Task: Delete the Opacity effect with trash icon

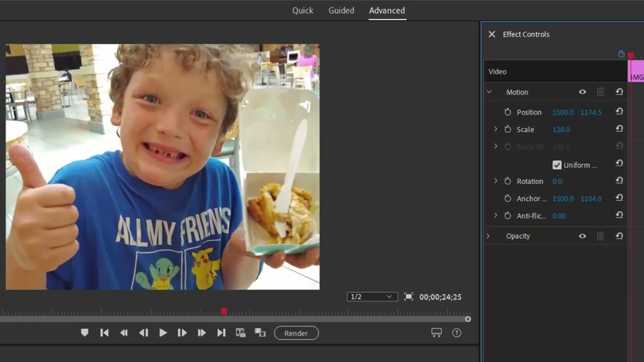Action: click(x=600, y=236)
